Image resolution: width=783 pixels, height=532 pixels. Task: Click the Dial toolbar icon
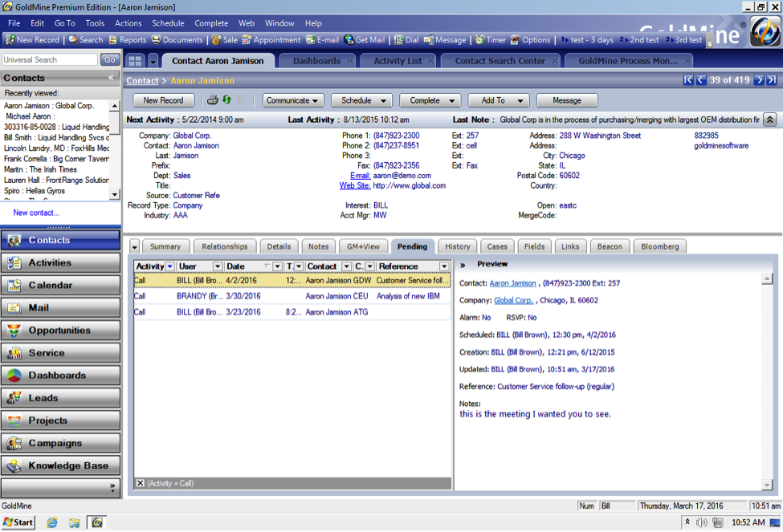click(406, 39)
